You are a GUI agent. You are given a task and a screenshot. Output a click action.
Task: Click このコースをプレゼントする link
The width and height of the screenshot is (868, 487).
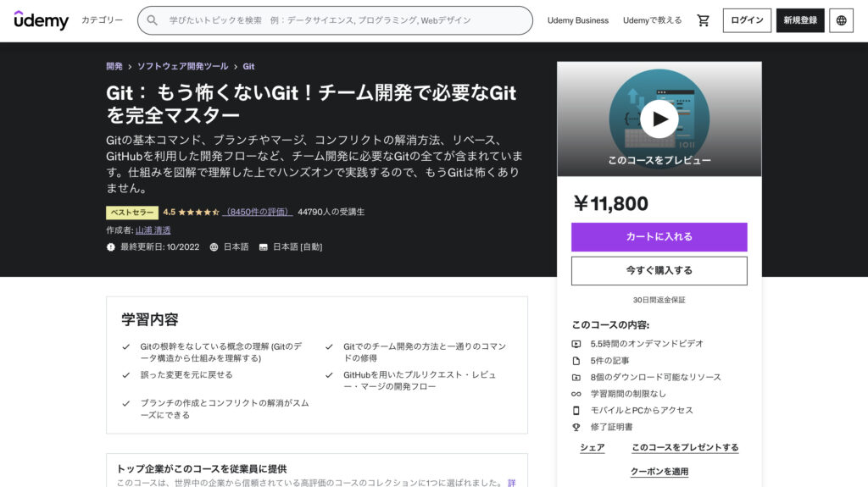(685, 447)
